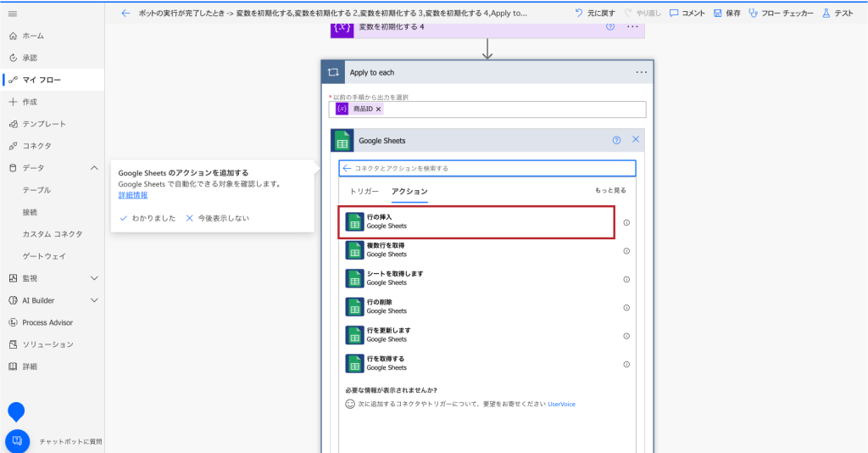868x453 pixels.
Task: Click the Apply to each loop icon
Action: [x=333, y=73]
